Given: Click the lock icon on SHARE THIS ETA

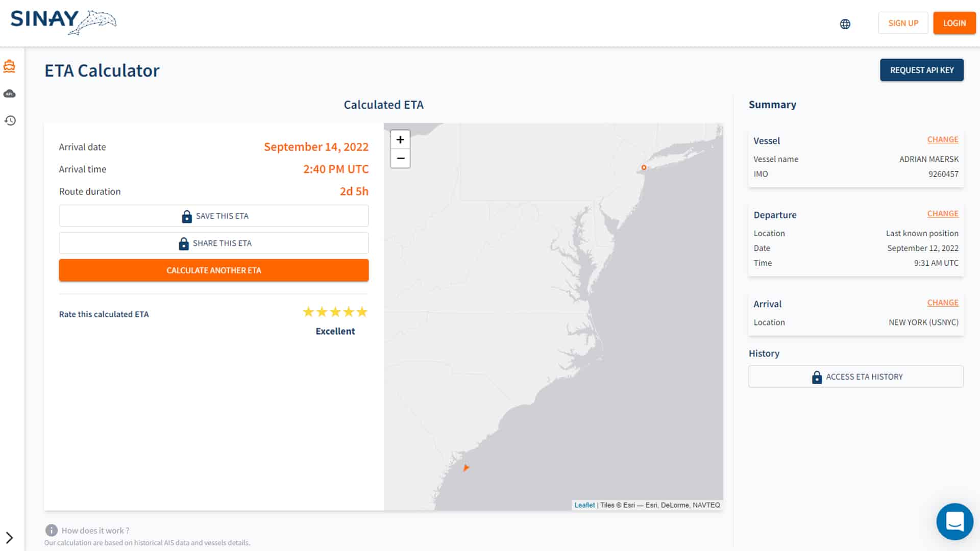Looking at the screenshot, I should click(x=183, y=243).
